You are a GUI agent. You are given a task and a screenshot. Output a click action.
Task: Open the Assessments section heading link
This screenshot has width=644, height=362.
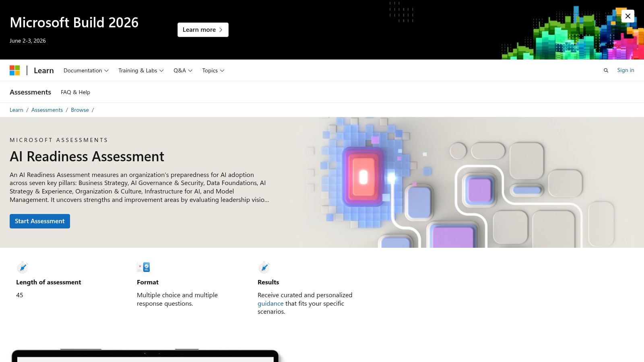(x=30, y=92)
